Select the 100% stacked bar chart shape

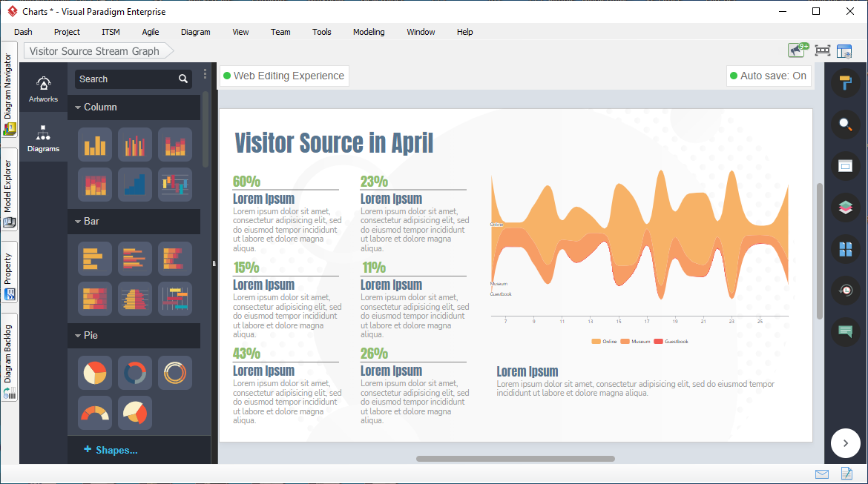pyautogui.click(x=95, y=299)
